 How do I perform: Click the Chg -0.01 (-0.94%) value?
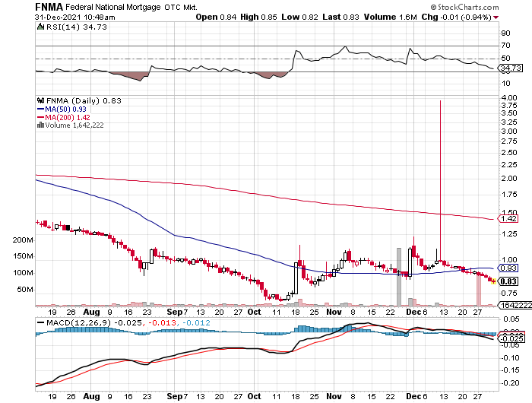456,17
